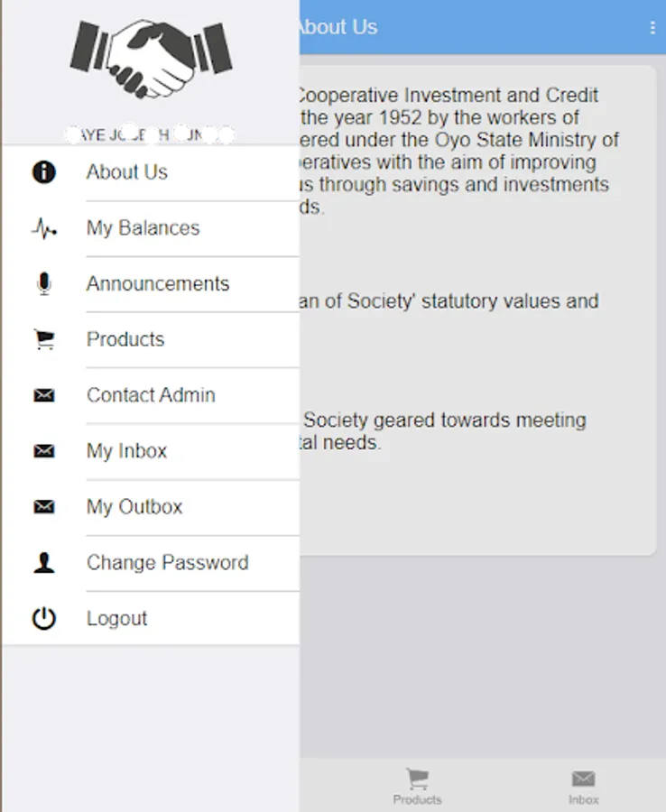Screen dimensions: 666x812
Task: Open About Us menu entry
Action: tap(127, 172)
